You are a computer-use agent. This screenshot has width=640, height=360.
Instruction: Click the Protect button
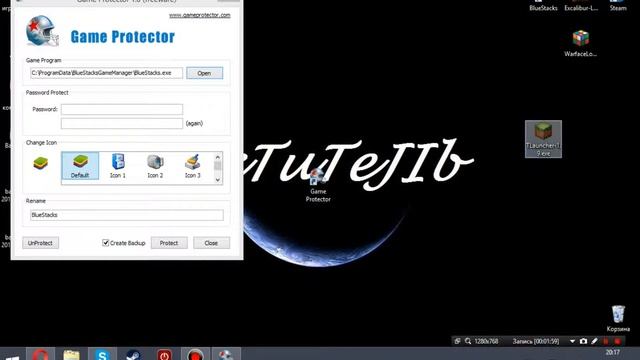tap(169, 243)
